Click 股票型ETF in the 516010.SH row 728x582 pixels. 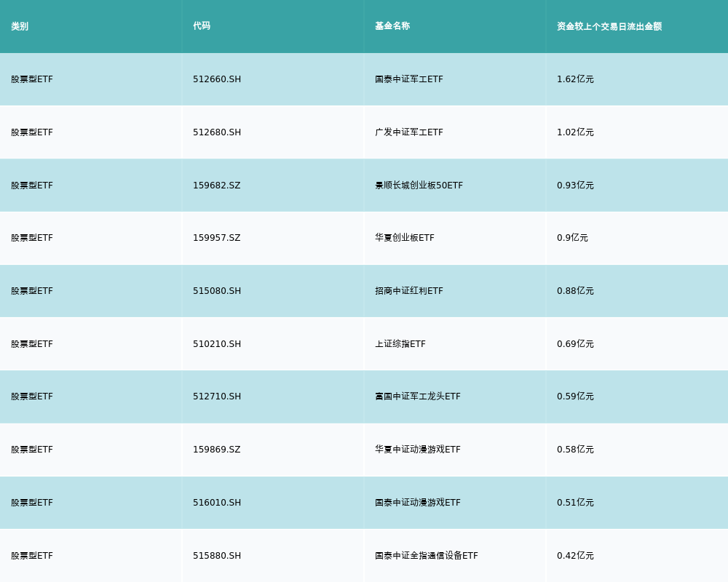pos(32,503)
